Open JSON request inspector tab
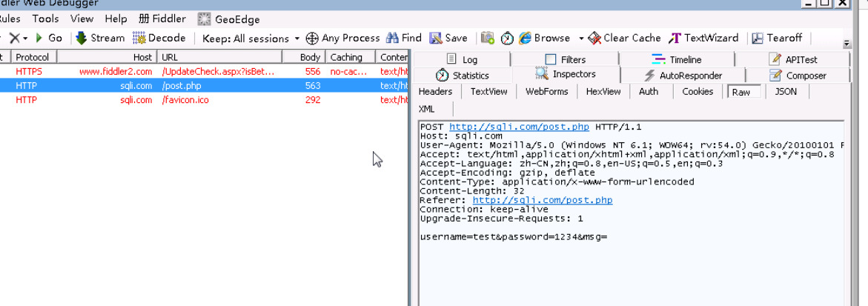The image size is (868, 306). point(786,92)
